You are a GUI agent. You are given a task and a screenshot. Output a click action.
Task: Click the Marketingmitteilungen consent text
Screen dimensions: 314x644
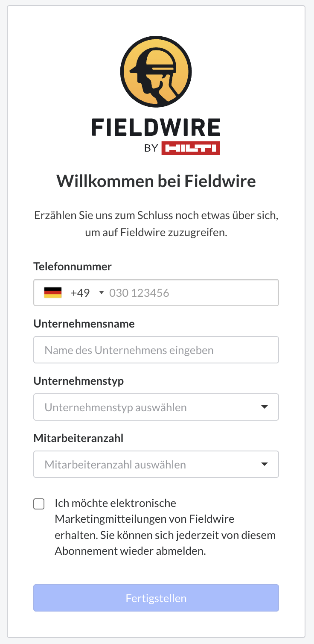pos(165,527)
